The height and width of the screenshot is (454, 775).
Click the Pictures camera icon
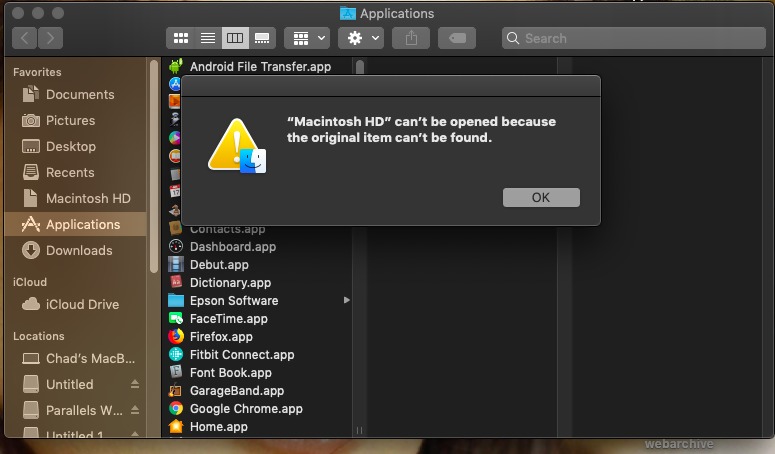click(31, 120)
